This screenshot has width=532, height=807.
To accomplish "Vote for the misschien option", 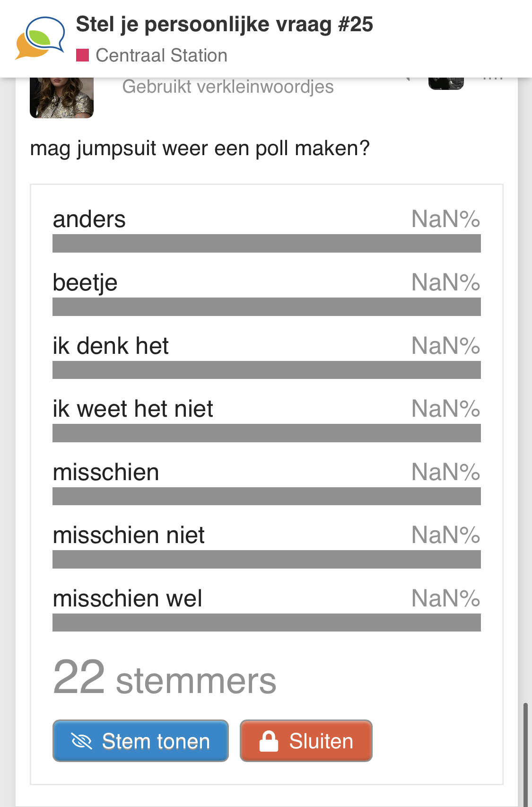I will pos(266,483).
